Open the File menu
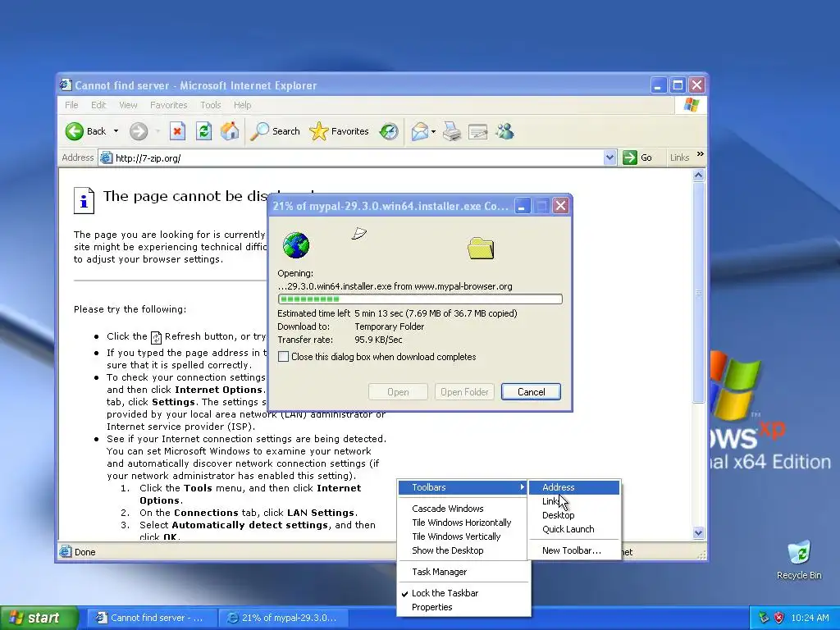The width and height of the screenshot is (840, 630). [71, 105]
